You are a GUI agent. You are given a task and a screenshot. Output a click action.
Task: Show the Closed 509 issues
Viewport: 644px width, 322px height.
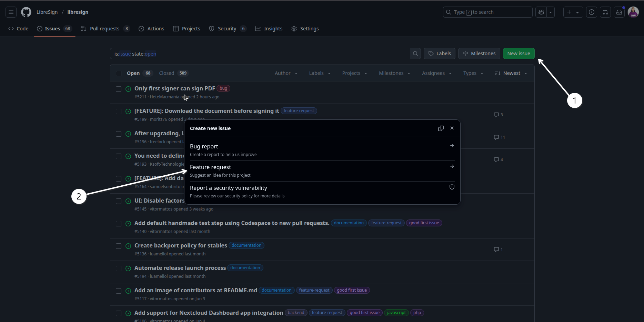pyautogui.click(x=174, y=73)
